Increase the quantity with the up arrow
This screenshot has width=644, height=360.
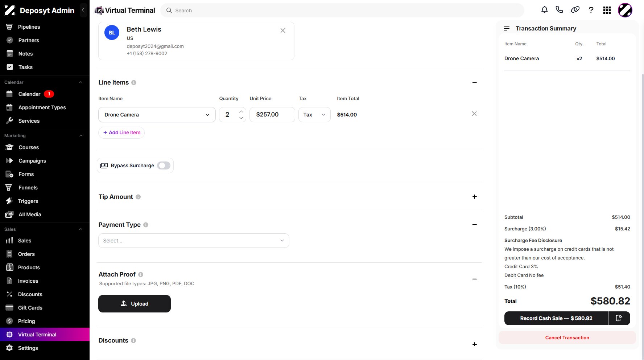(241, 111)
